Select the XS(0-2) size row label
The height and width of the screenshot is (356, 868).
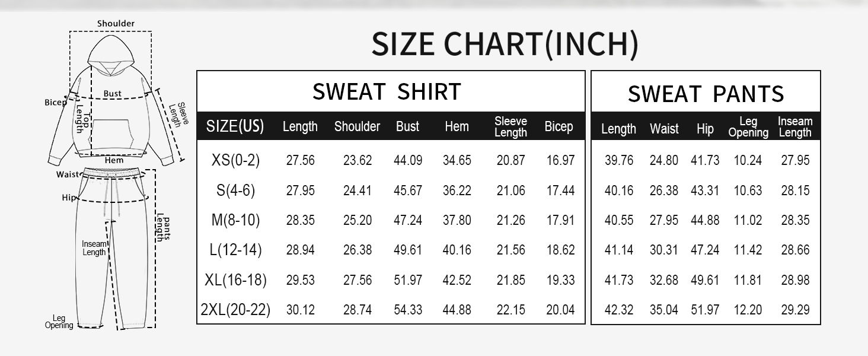pos(235,160)
